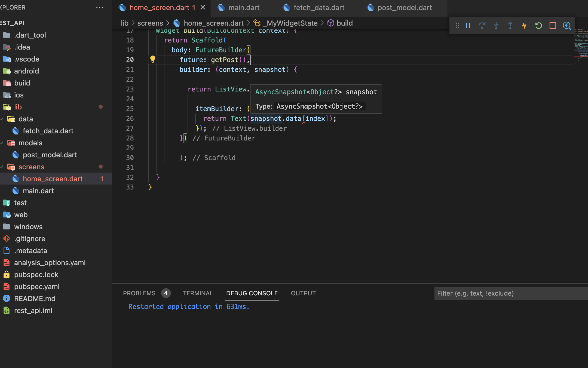Open fetch_data.dart in the explorer
The image size is (588, 368).
[56, 131]
